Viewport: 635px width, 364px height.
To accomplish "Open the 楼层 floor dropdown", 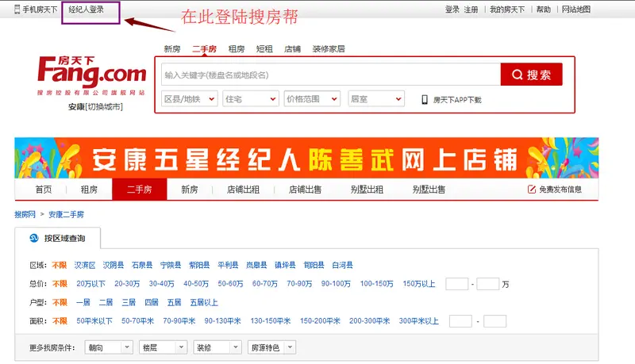I will point(164,347).
